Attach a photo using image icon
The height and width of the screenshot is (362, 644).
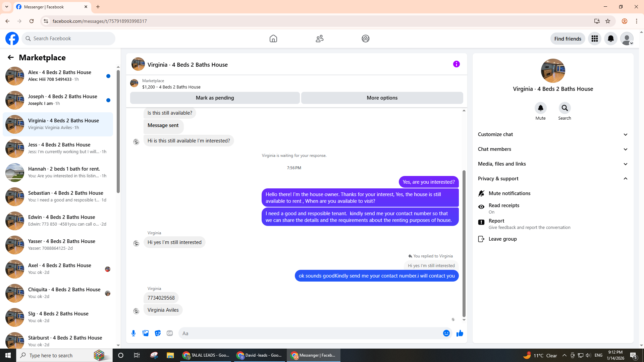point(146,333)
